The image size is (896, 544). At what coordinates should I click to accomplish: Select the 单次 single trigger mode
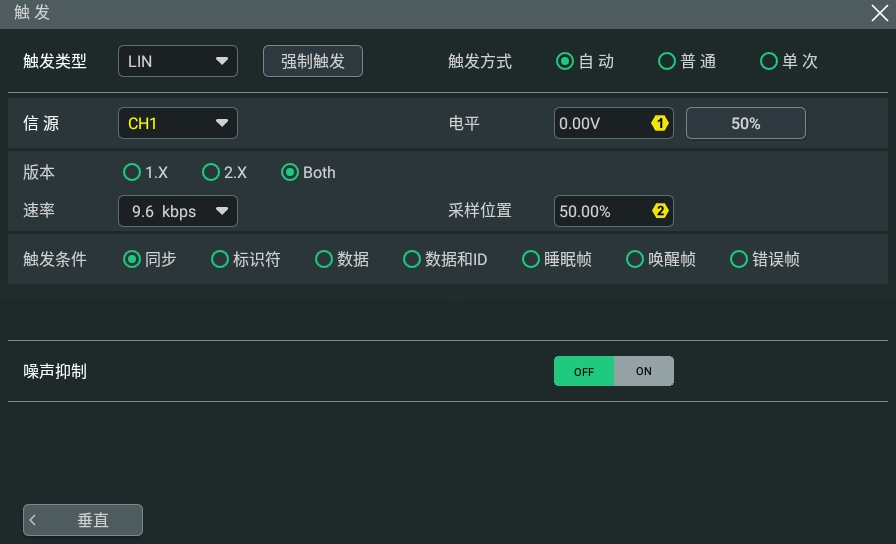pyautogui.click(x=769, y=61)
